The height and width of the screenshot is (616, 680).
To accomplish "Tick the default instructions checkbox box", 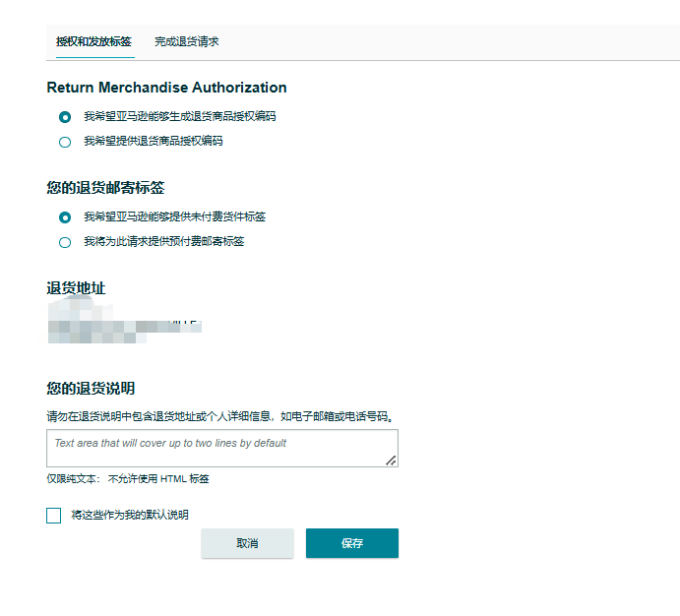I will (54, 516).
